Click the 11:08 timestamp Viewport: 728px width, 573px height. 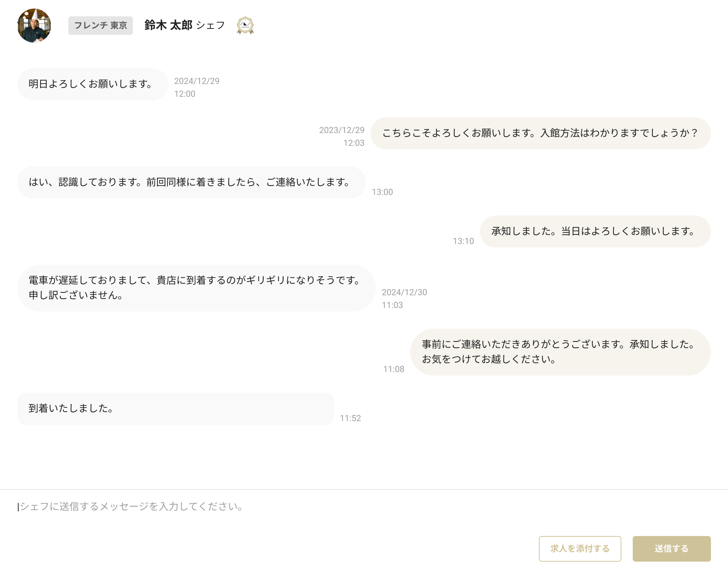tap(394, 369)
